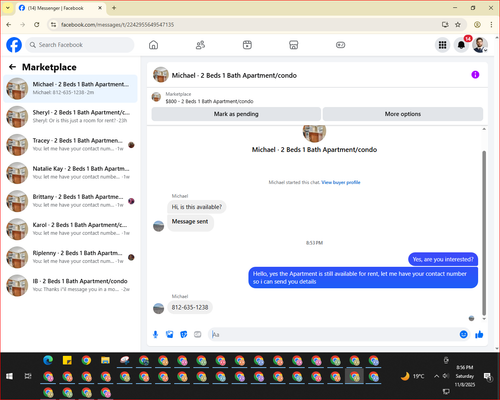Go back with browser back arrow

click(9, 25)
